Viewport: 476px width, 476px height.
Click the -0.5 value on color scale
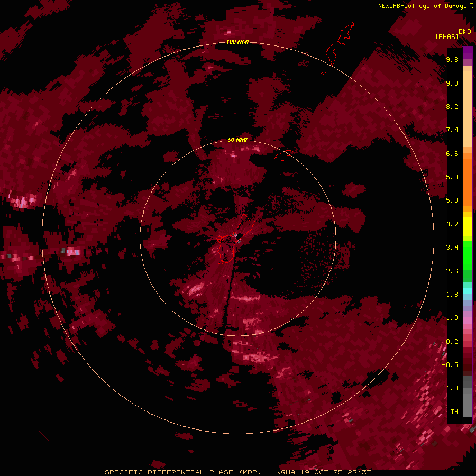coord(450,365)
